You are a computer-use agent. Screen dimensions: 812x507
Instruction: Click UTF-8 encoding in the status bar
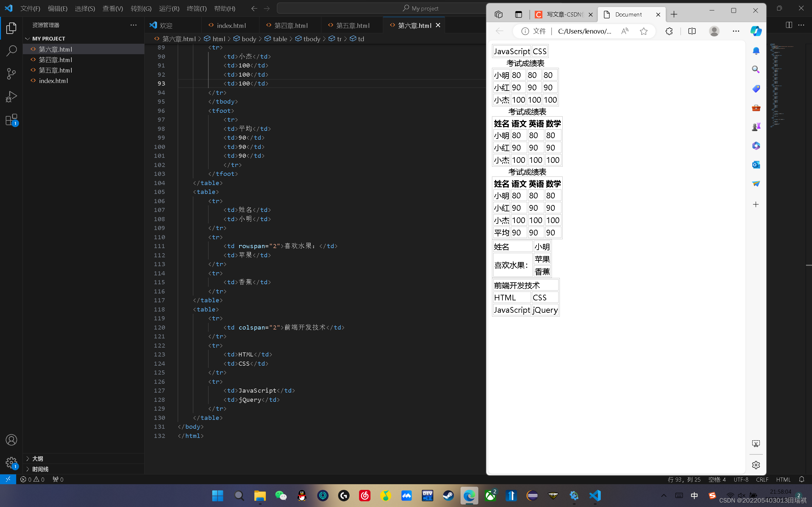[x=741, y=479]
